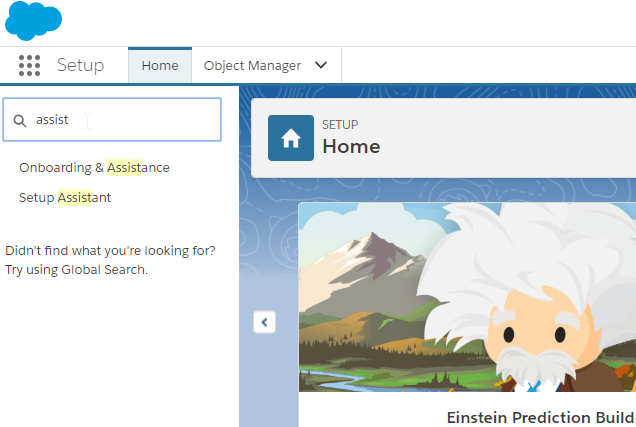Open the Setup Assistant result
Viewport: 636px width, 427px height.
[x=65, y=197]
